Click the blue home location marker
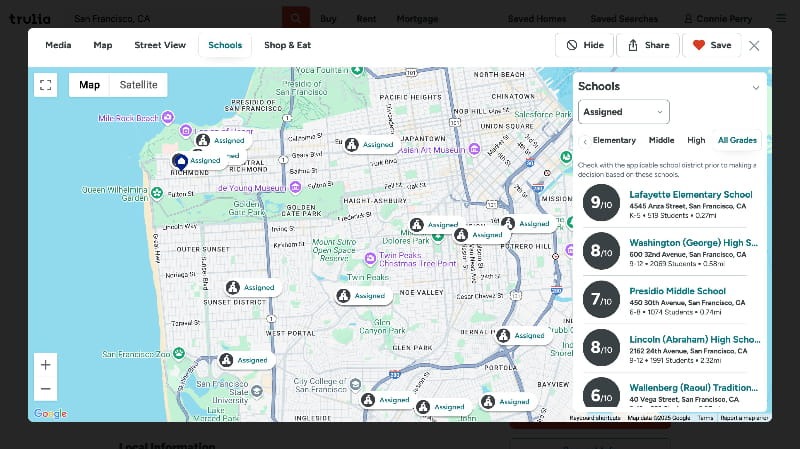This screenshot has height=449, width=800. click(x=180, y=160)
